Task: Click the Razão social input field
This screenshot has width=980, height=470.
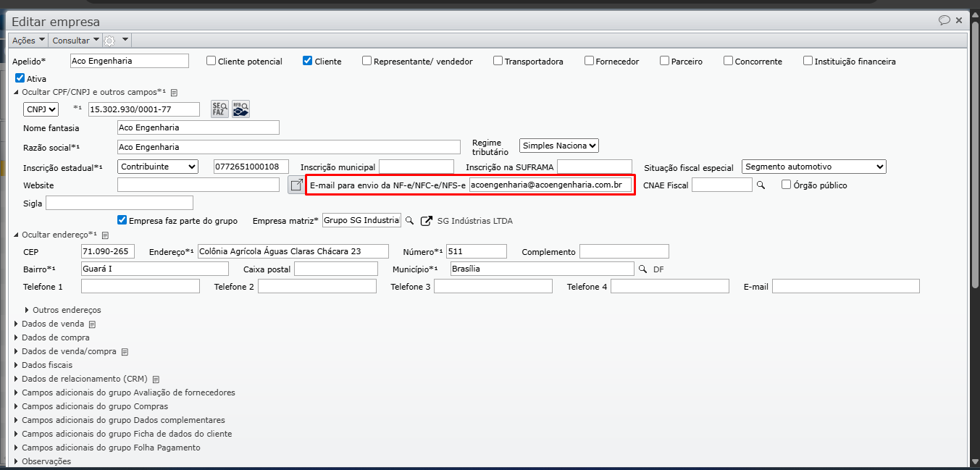Action: 289,147
